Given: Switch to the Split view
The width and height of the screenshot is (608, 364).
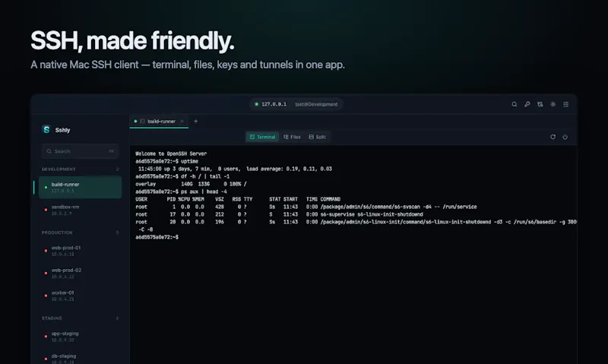Looking at the screenshot, I should (x=317, y=137).
